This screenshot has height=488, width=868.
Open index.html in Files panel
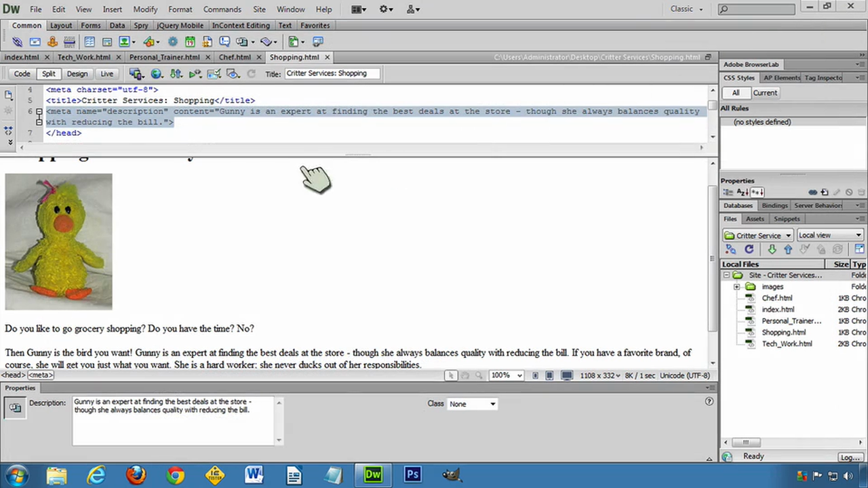pyautogui.click(x=777, y=310)
